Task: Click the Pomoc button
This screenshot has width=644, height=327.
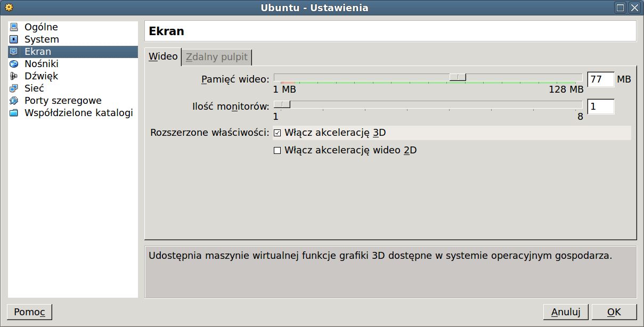Action: coord(29,312)
